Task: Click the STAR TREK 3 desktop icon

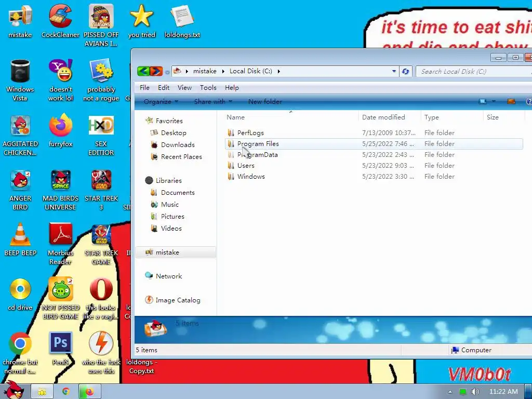Action: click(x=101, y=190)
